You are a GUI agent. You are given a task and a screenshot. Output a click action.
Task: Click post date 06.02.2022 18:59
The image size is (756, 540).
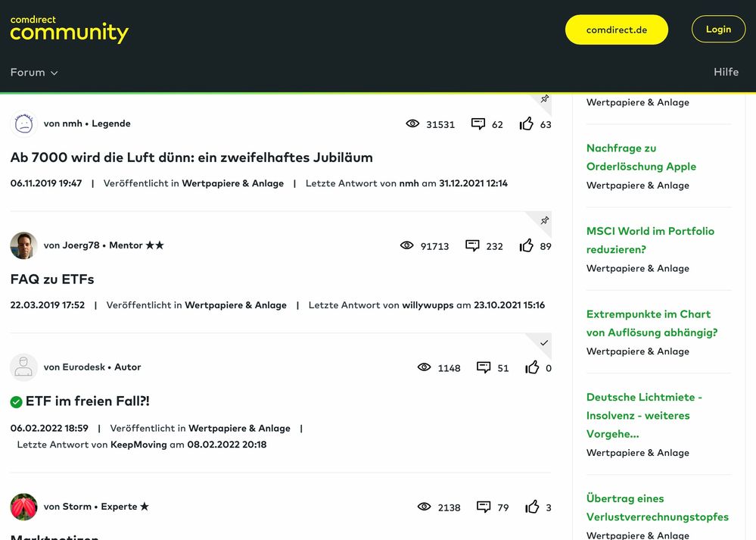[x=49, y=428]
